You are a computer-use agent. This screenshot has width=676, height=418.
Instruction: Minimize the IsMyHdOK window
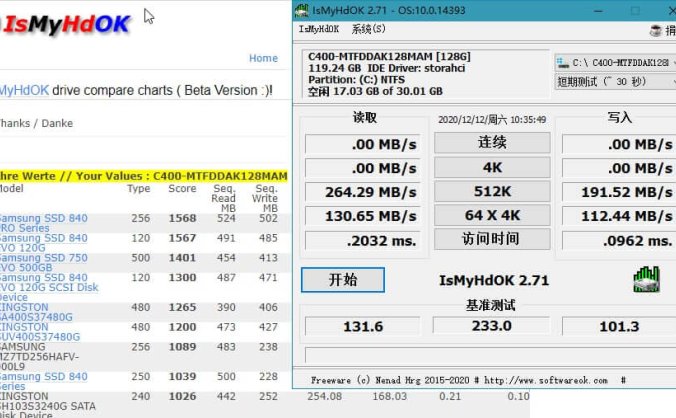coord(598,10)
